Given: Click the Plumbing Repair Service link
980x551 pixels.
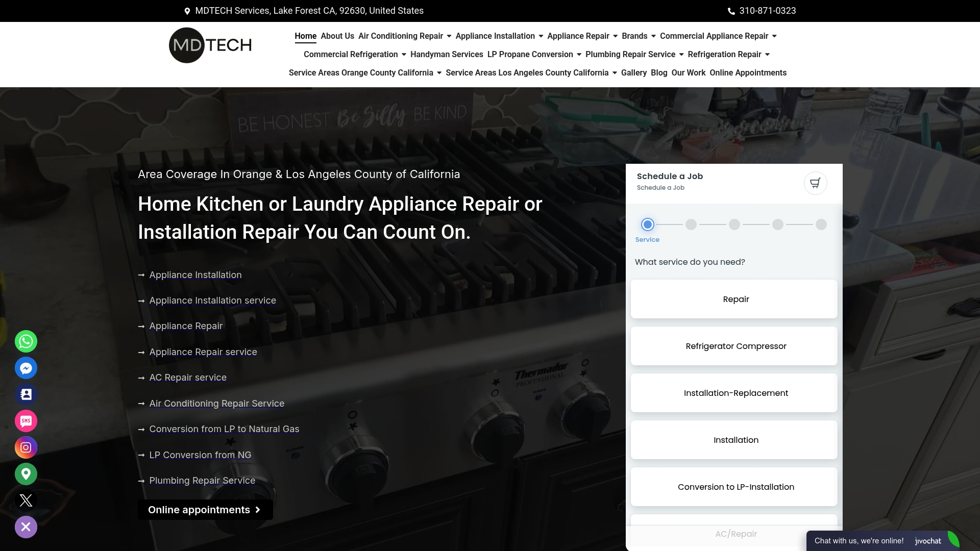Looking at the screenshot, I should [x=202, y=480].
